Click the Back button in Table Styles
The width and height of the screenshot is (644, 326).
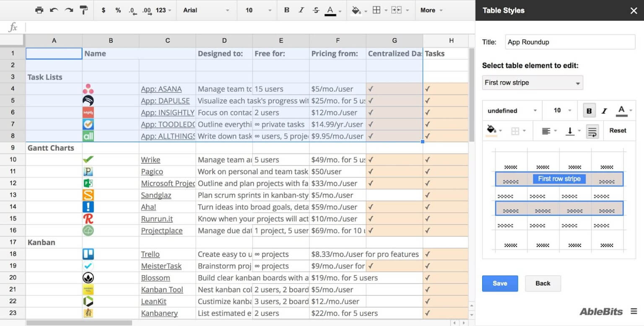pos(543,283)
